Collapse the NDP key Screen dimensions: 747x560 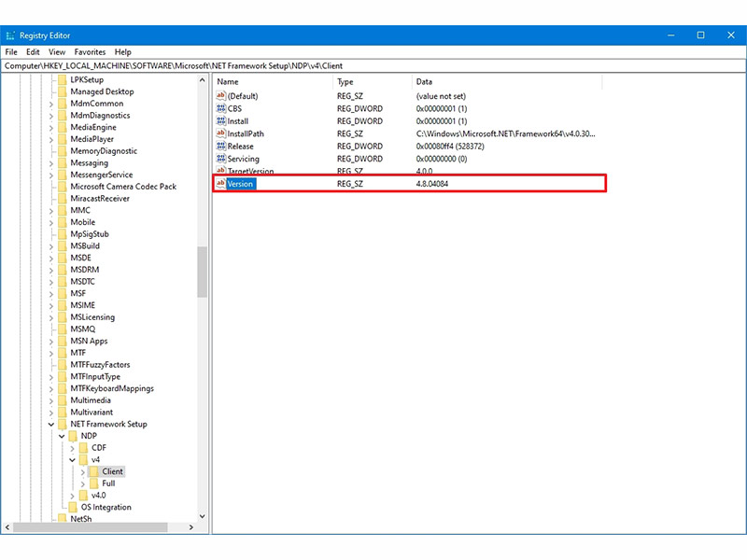[62, 436]
